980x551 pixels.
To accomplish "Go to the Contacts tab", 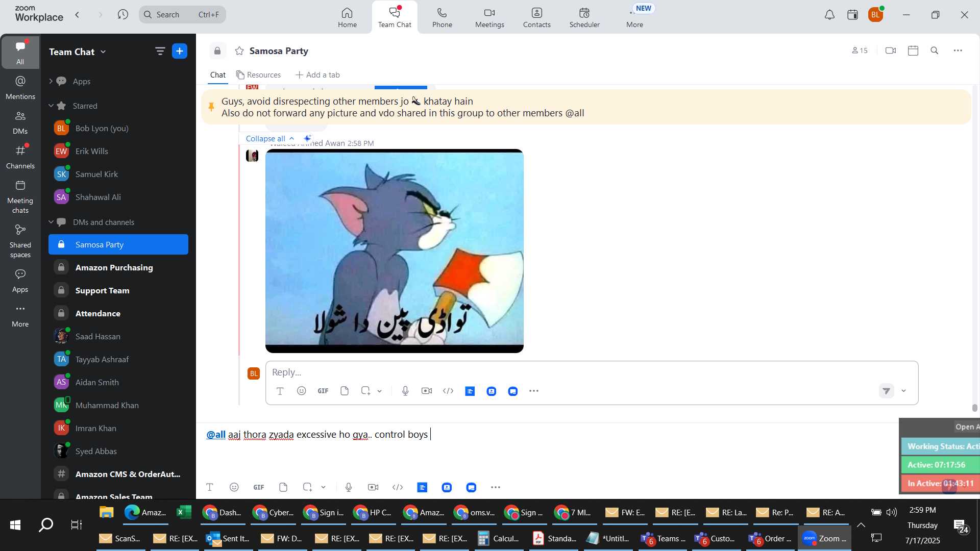I will tap(536, 17).
